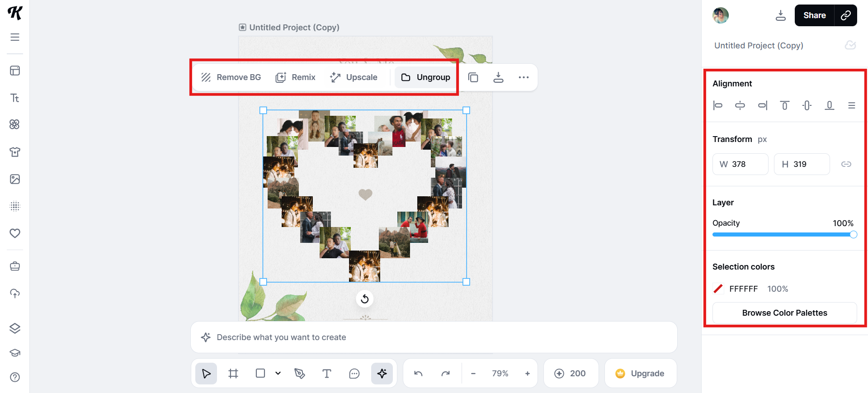The width and height of the screenshot is (868, 393).
Task: Click the Opacity slider handle
Action: 853,234
